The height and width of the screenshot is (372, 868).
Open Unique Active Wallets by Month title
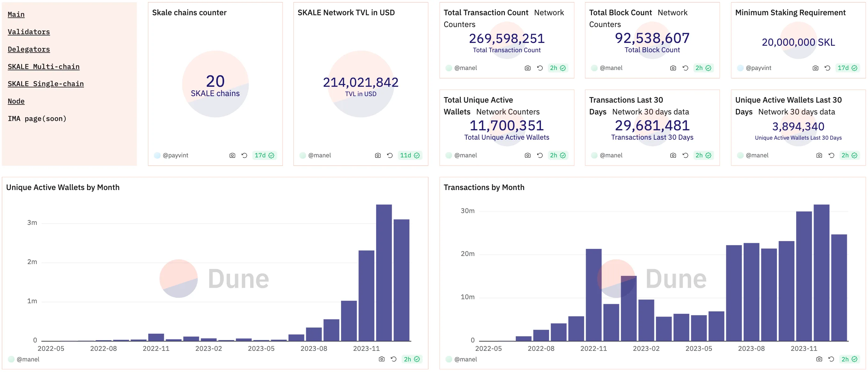pyautogui.click(x=63, y=188)
